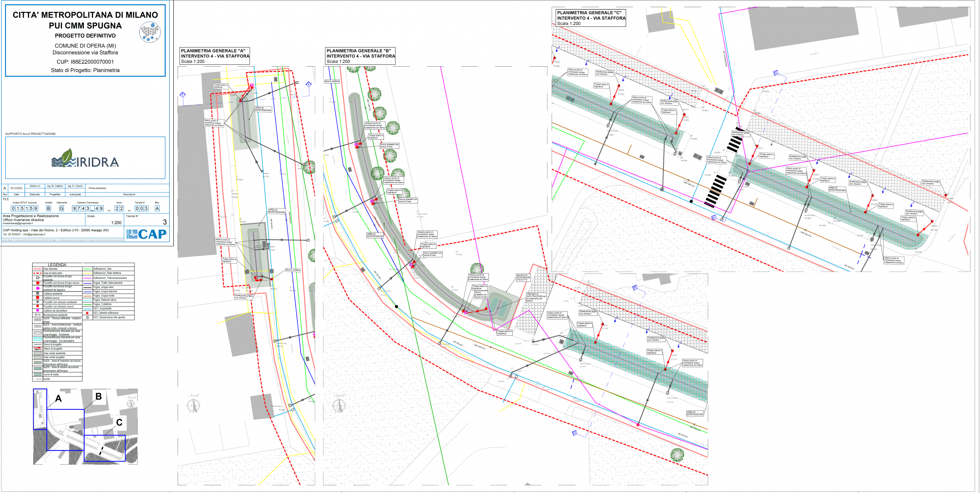Click the 'Allacci di progetto' arrows legend symbol

[38, 349]
